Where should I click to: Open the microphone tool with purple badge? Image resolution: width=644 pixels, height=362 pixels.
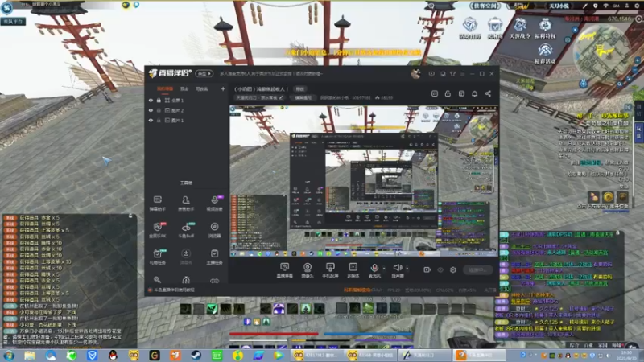(x=214, y=204)
